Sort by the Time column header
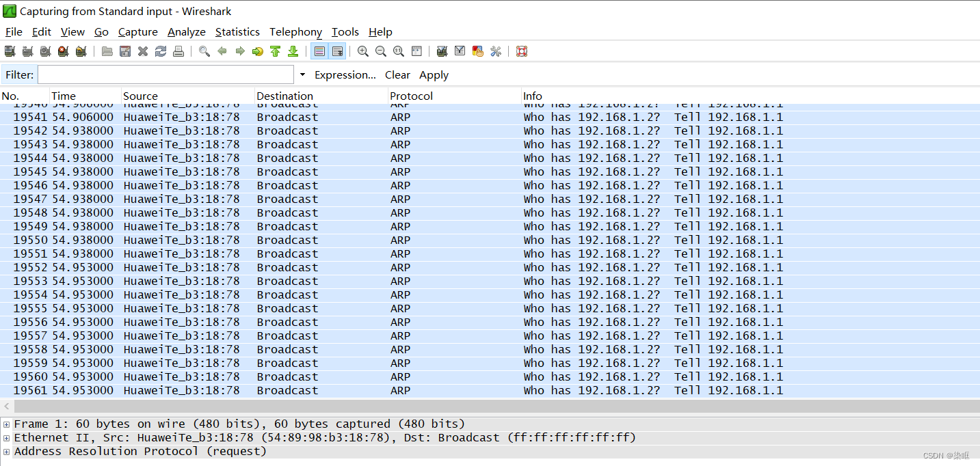Screen dimensions: 980x466 click(x=86, y=96)
